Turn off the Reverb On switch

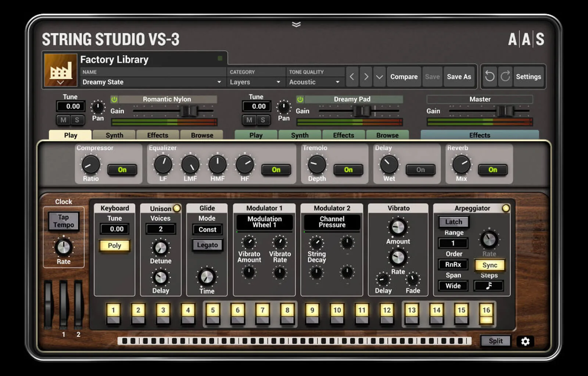[x=492, y=170]
